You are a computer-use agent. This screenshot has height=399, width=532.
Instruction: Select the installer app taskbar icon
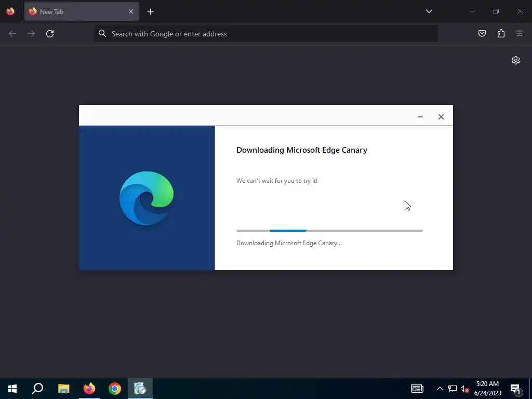point(140,389)
